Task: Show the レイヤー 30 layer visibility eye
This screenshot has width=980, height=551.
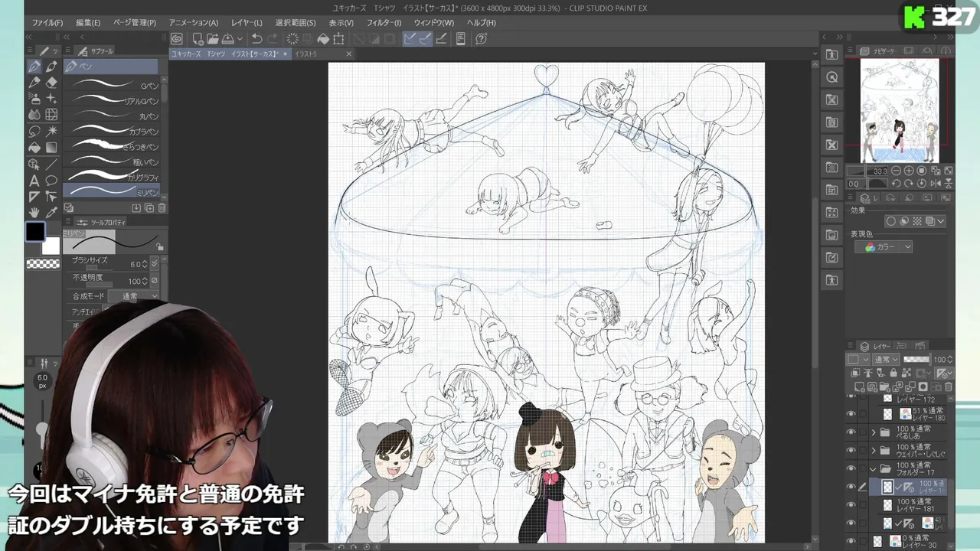Action: pyautogui.click(x=851, y=541)
